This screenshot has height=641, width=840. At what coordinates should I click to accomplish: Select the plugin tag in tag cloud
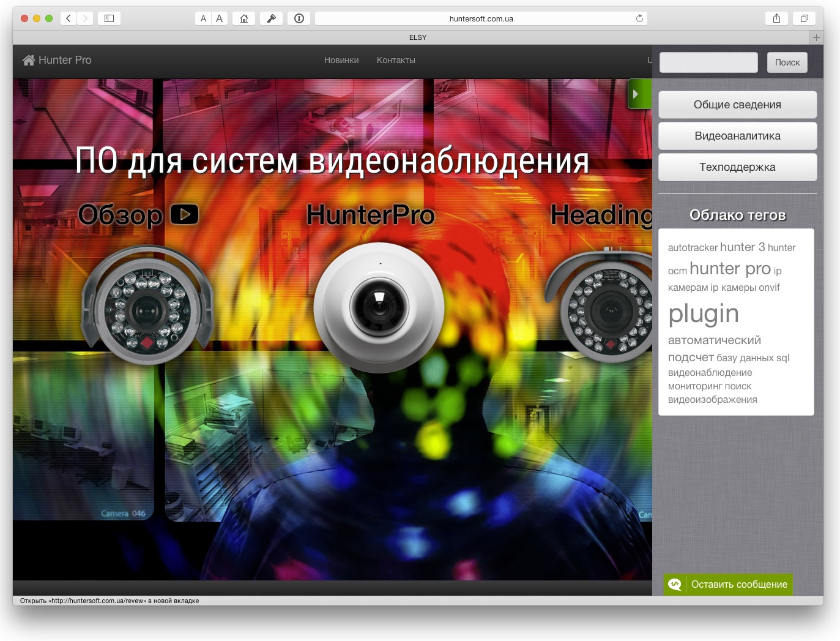point(704,314)
